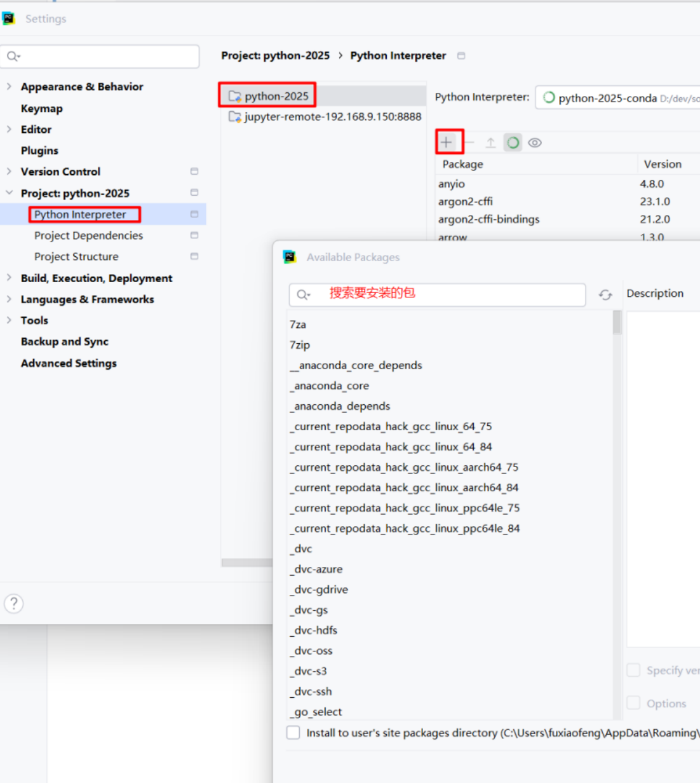Click the project-level marker beside the Python Interpreter breadcrumb
The height and width of the screenshot is (783, 700).
coord(461,56)
